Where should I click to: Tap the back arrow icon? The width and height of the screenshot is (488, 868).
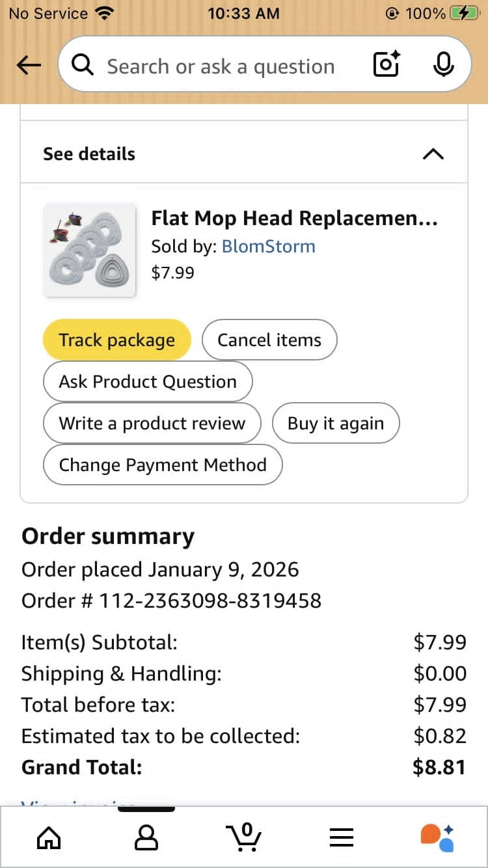point(29,65)
